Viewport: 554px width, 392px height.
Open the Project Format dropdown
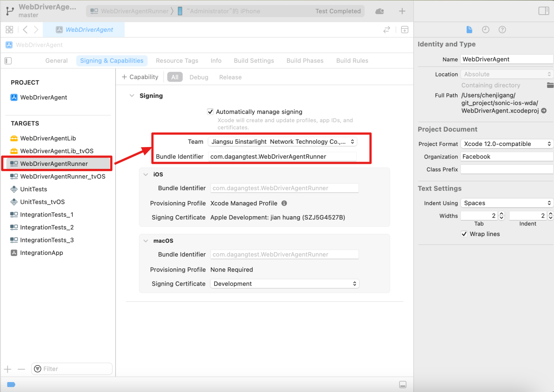coord(507,144)
